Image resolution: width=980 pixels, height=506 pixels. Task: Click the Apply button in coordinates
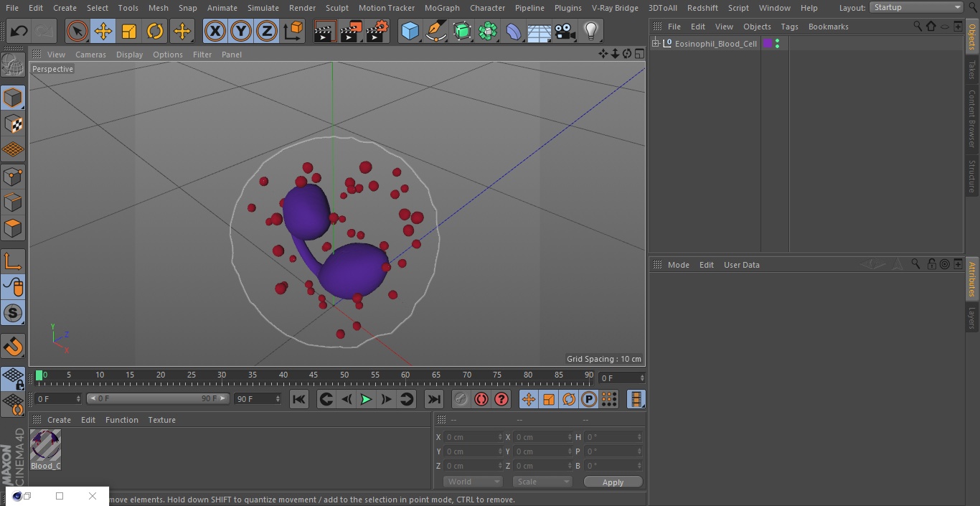(613, 482)
